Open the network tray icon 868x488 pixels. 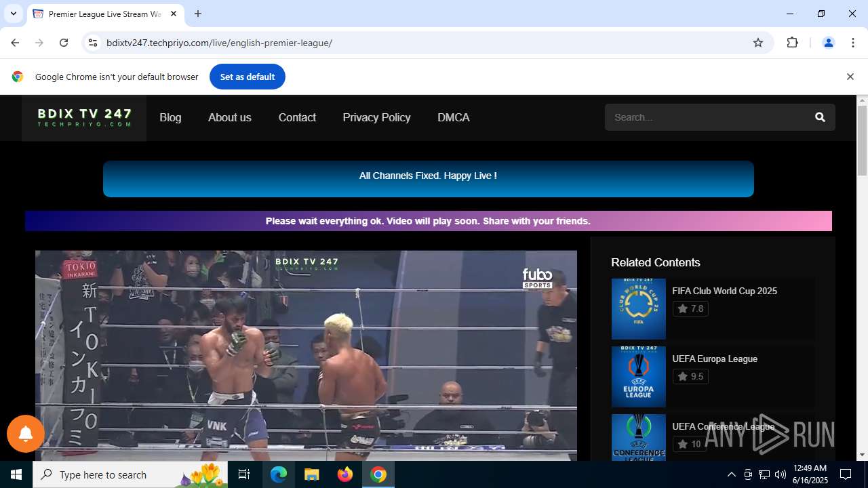(x=764, y=474)
